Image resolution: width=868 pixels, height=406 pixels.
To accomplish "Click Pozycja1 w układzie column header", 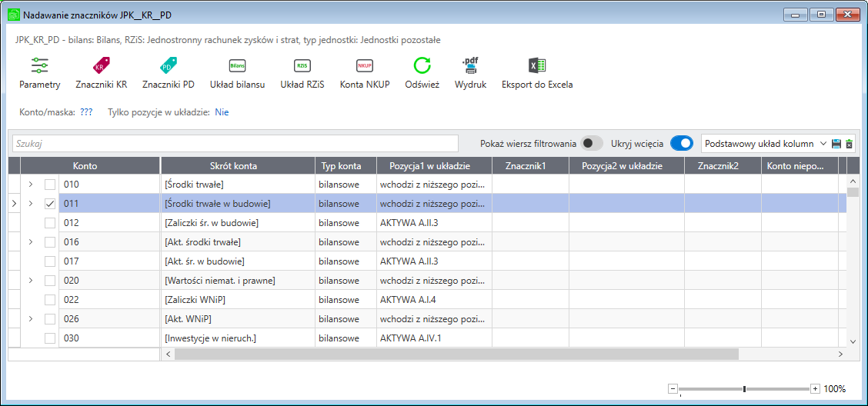I will click(x=435, y=165).
